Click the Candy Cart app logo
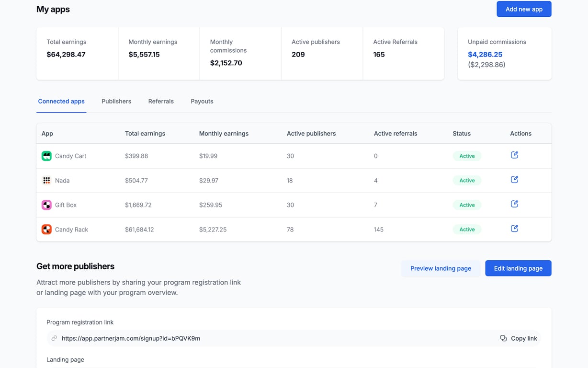This screenshot has height=368, width=588. [x=46, y=156]
